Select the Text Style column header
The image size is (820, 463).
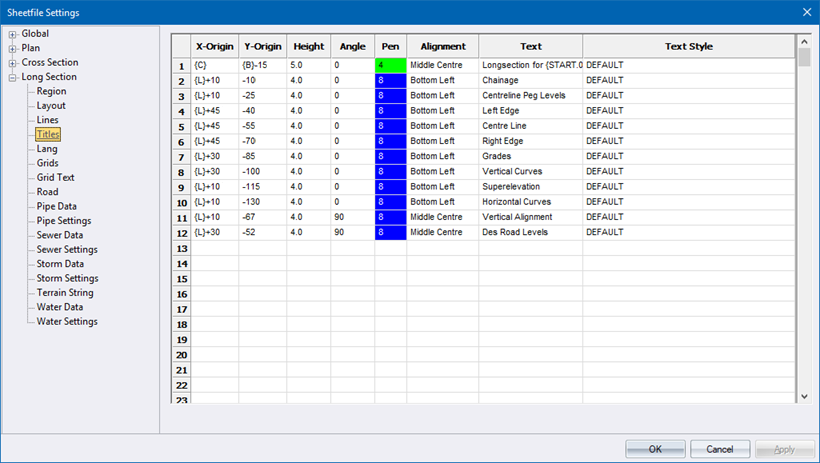pyautogui.click(x=688, y=46)
